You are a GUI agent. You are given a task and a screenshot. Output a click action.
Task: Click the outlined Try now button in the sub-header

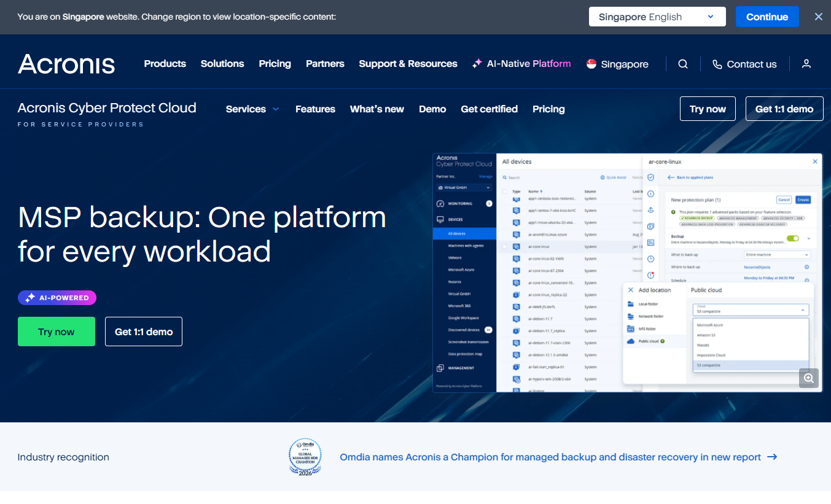click(x=708, y=109)
